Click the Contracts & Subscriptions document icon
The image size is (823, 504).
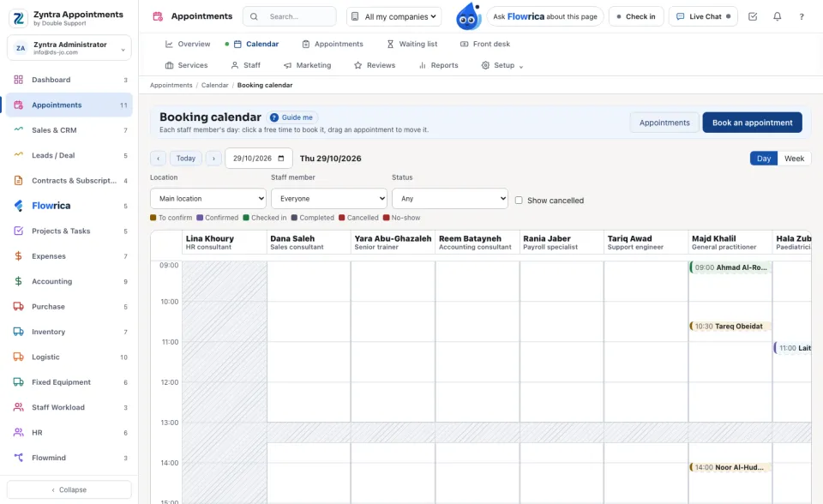coord(18,180)
